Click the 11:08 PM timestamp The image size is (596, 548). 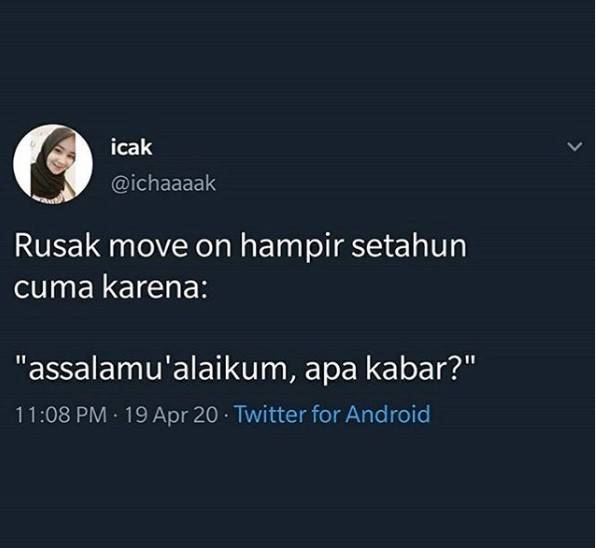(61, 414)
